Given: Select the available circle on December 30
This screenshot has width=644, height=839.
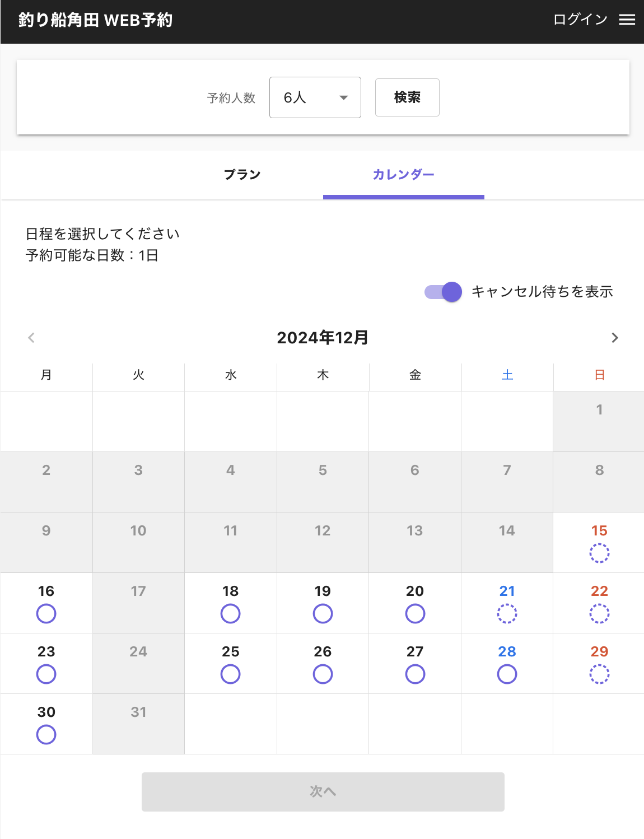Looking at the screenshot, I should pyautogui.click(x=46, y=735).
